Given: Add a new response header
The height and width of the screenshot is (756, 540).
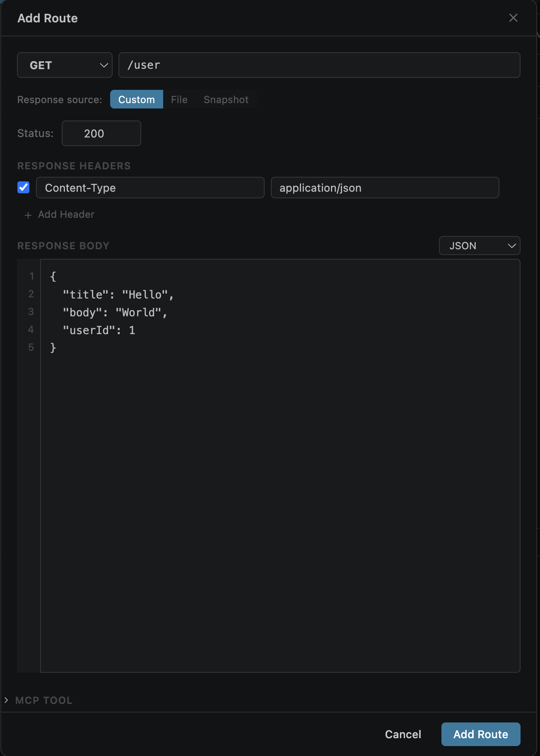Looking at the screenshot, I should [60, 214].
